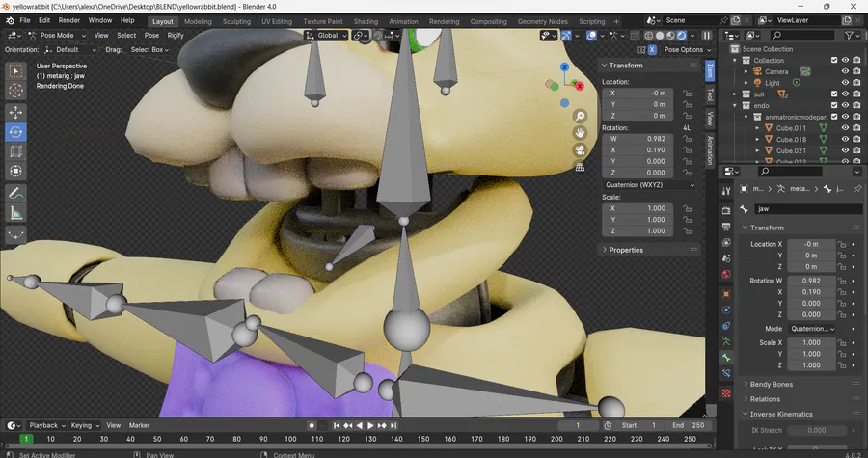Toggle gizmo display button in header
Screen dimensions: 868x458
pos(566,36)
